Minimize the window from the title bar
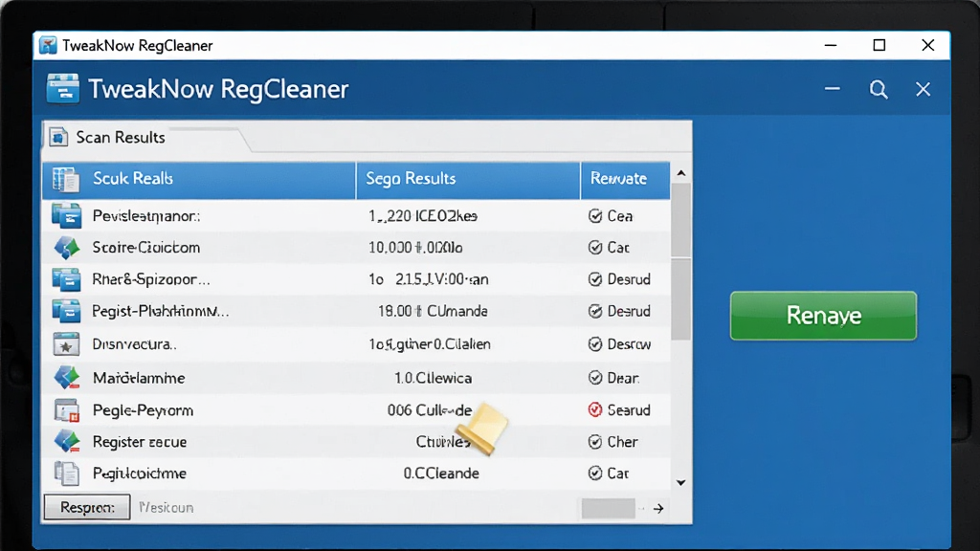The width and height of the screenshot is (980, 551). pos(831,45)
